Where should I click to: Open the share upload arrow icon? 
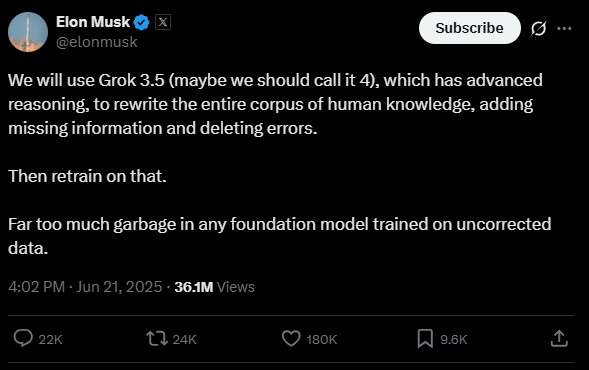tap(559, 338)
